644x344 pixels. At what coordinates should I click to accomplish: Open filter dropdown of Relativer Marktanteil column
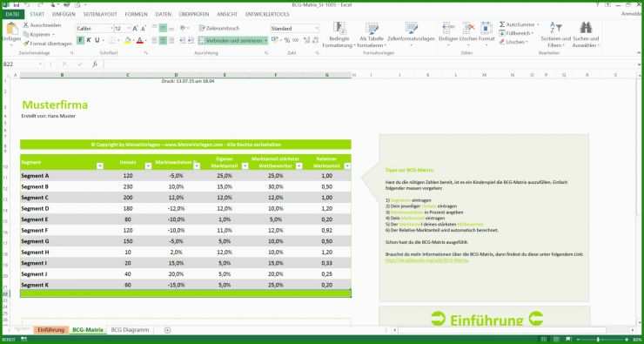click(347, 165)
